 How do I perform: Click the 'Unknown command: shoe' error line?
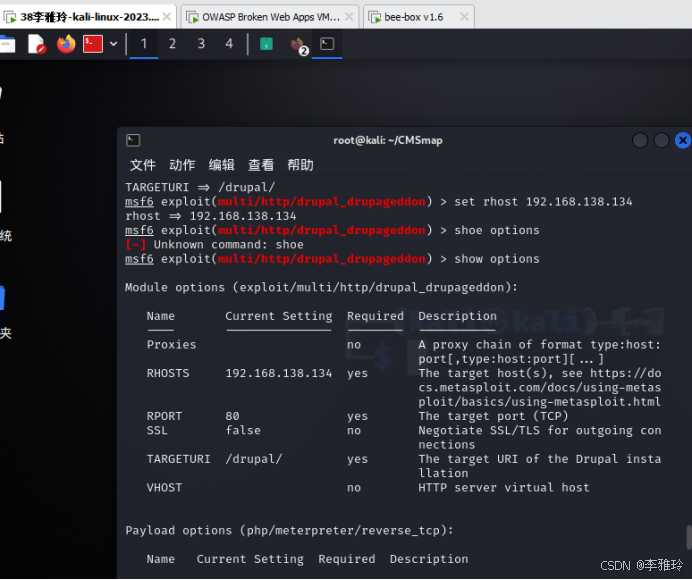[214, 245]
